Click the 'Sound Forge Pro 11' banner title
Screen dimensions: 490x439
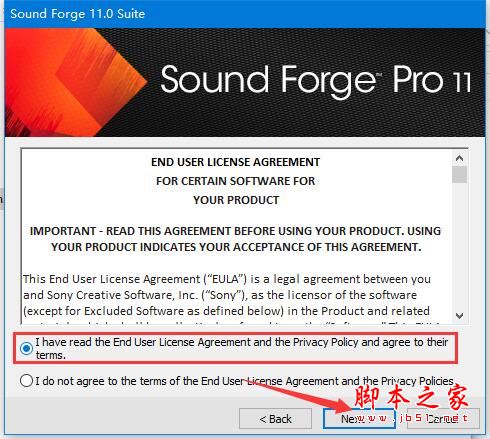[315, 80]
